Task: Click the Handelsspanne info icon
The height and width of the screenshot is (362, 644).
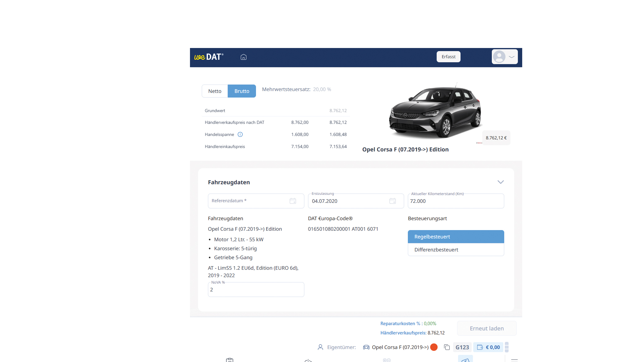Action: [x=240, y=134]
